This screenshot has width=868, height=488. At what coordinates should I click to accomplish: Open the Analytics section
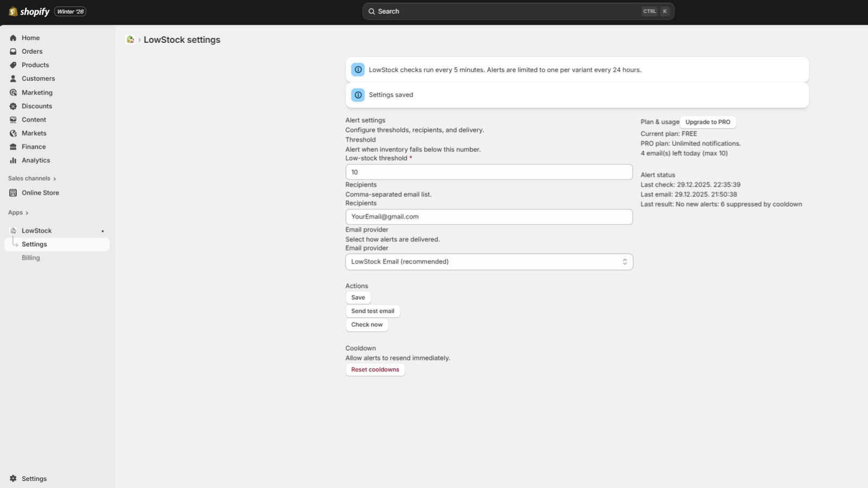pyautogui.click(x=36, y=160)
